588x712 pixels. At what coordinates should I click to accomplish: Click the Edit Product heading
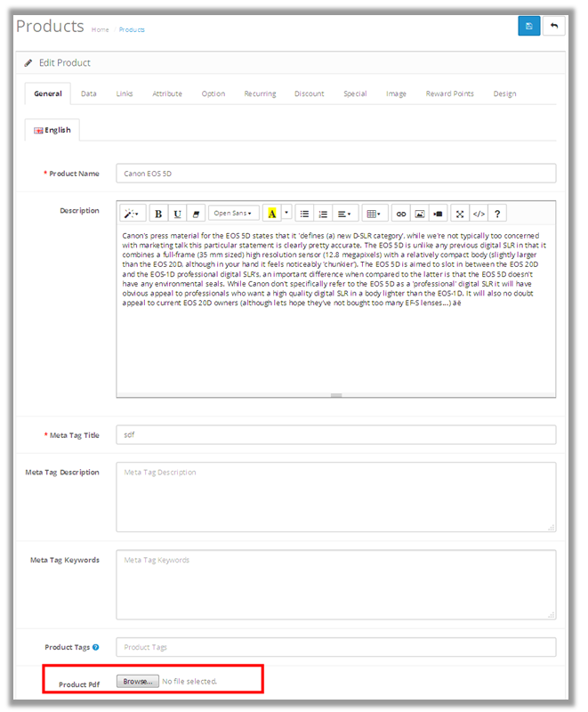click(64, 62)
